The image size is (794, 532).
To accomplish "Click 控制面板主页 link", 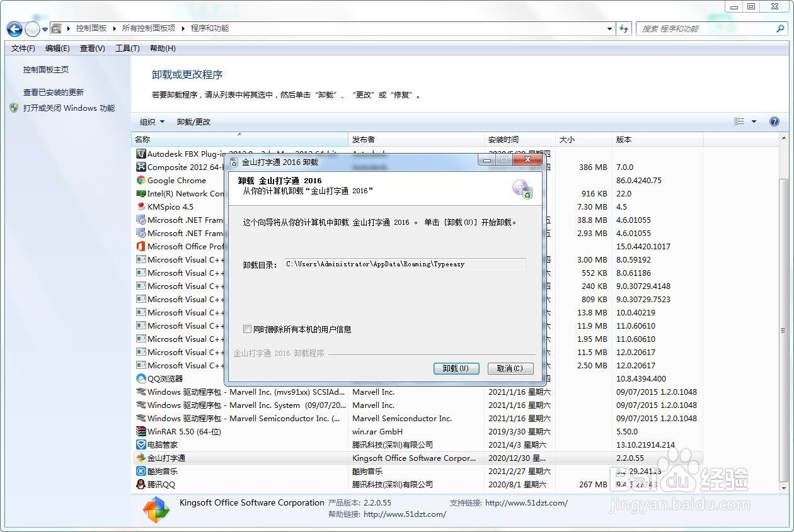I will point(46,70).
